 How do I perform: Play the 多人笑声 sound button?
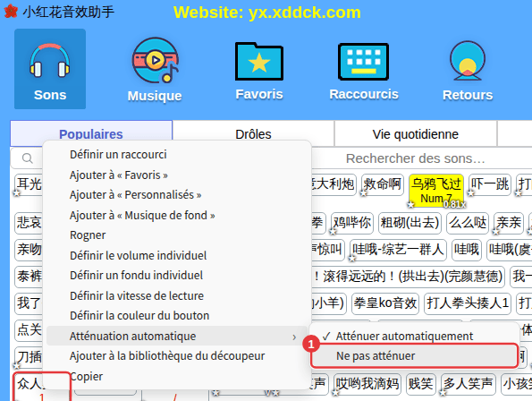pos(468,384)
